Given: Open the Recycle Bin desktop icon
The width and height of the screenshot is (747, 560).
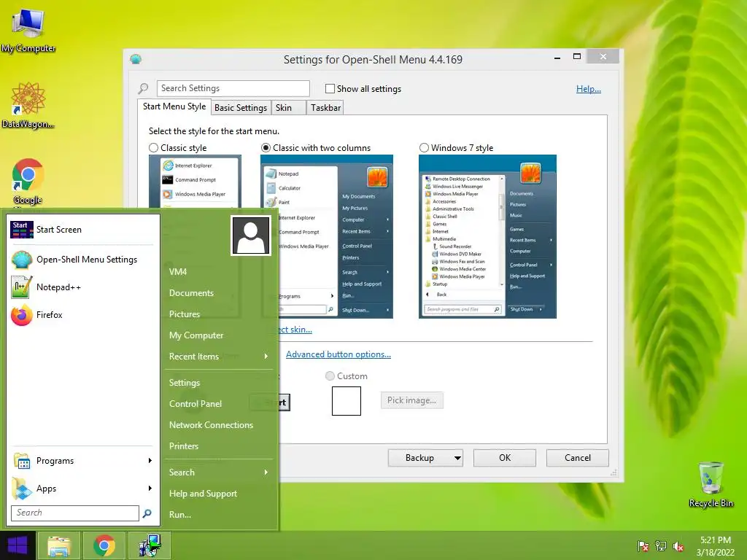Looking at the screenshot, I should click(x=711, y=485).
